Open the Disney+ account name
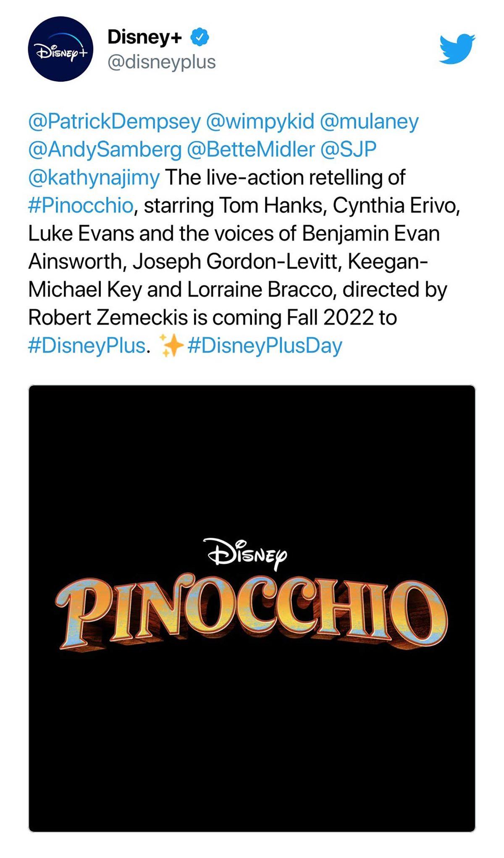 pyautogui.click(x=144, y=37)
